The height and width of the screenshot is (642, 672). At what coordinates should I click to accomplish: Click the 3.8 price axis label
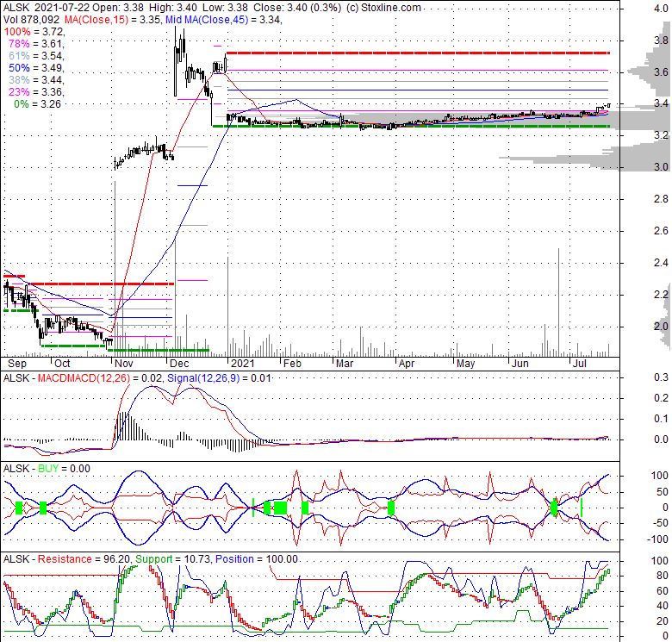[x=662, y=41]
